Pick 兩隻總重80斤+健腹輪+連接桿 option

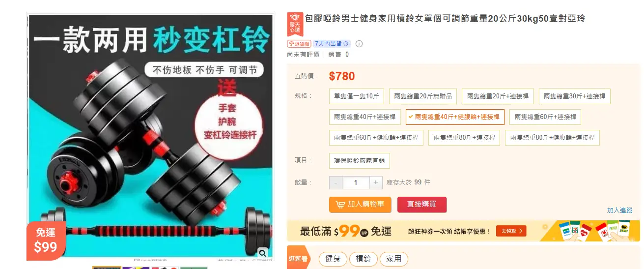[x=552, y=138]
